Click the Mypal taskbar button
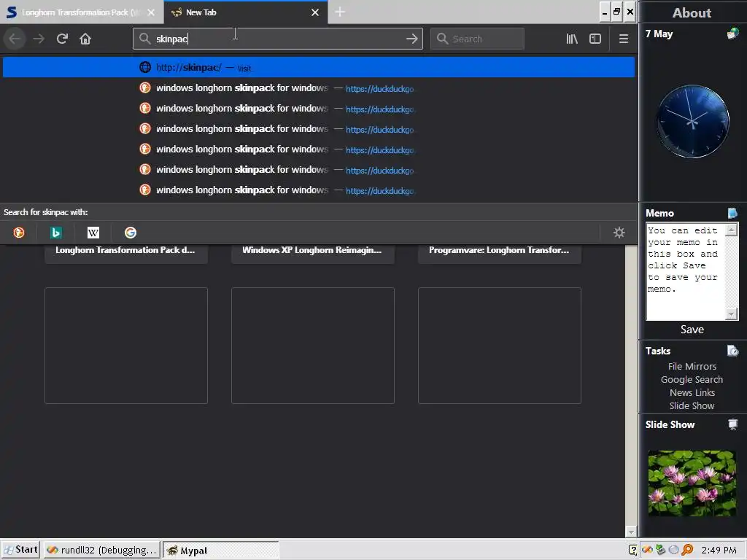This screenshot has height=560, width=747. (221, 550)
